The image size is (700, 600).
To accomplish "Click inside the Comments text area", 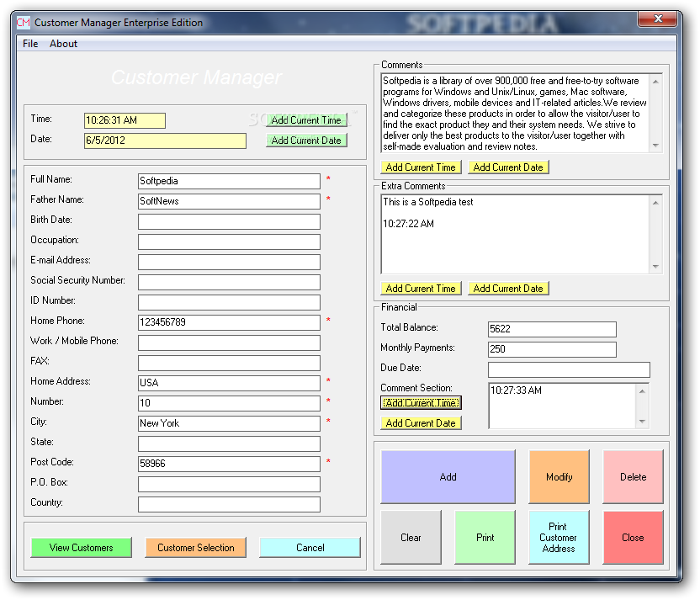I will (516, 114).
